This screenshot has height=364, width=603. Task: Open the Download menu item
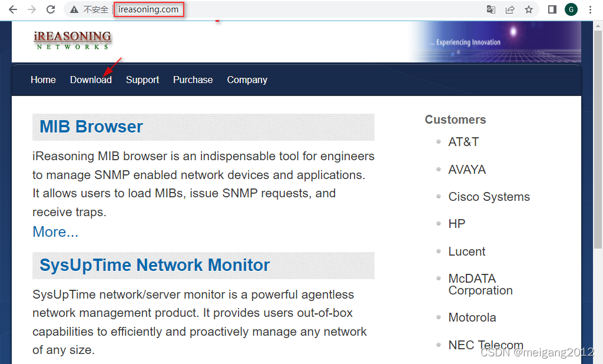tap(91, 80)
